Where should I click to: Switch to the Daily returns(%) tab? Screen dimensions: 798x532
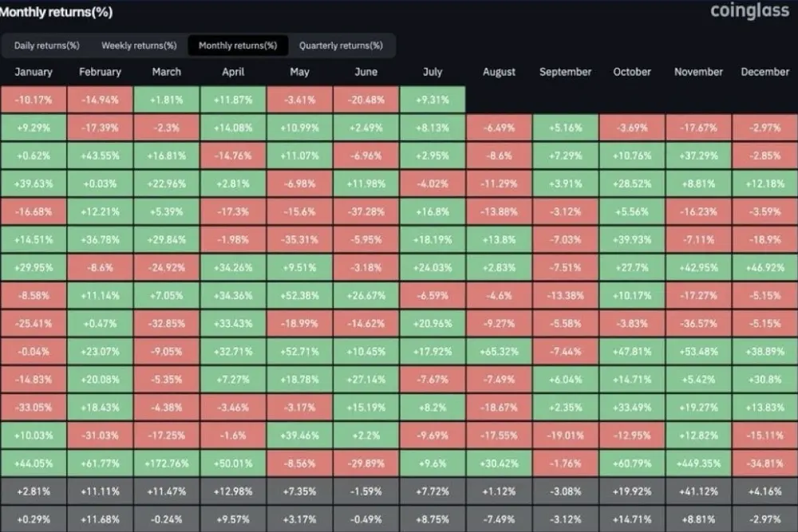pyautogui.click(x=47, y=45)
